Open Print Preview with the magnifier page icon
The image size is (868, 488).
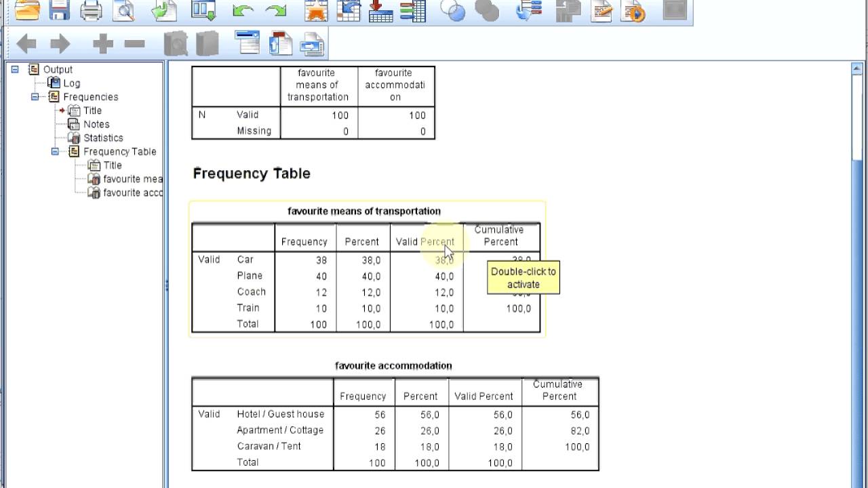point(124,9)
